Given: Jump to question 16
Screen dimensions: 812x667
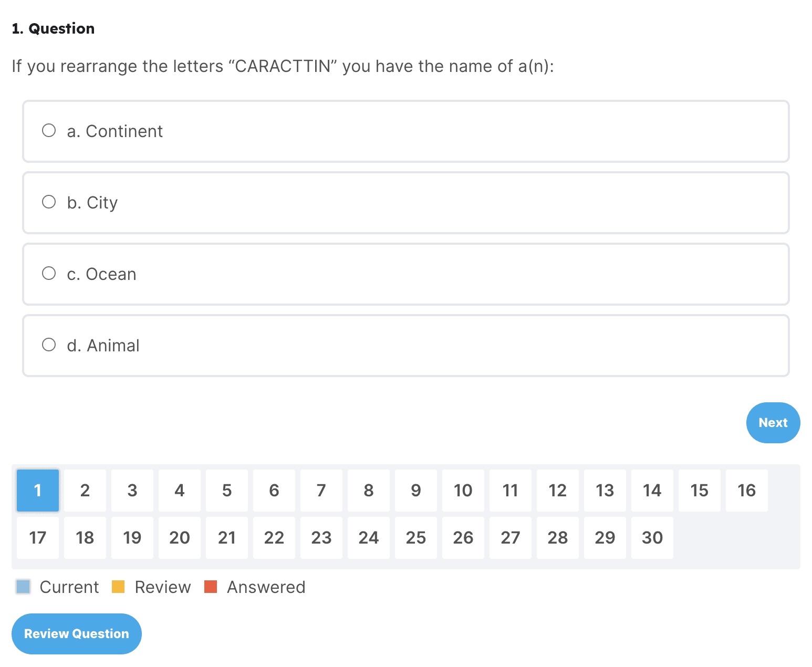Looking at the screenshot, I should tap(747, 491).
